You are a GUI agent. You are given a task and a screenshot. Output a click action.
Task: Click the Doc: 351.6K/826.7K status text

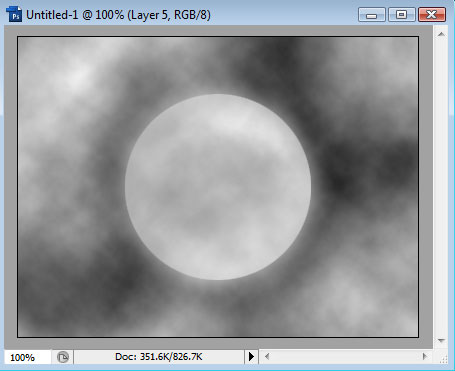click(159, 357)
